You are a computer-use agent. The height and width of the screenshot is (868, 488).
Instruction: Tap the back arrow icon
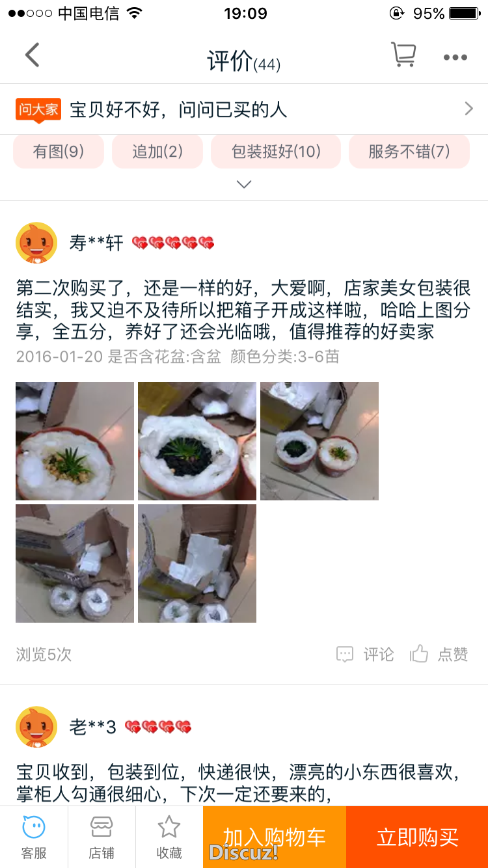pyautogui.click(x=33, y=55)
